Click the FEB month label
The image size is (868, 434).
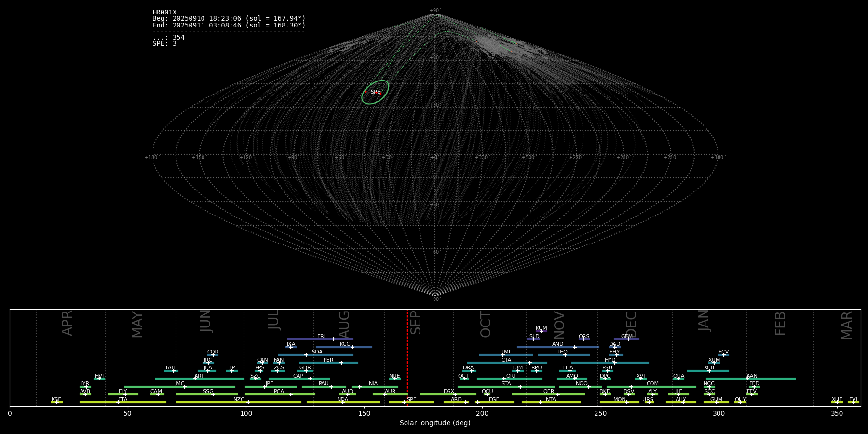780,323
